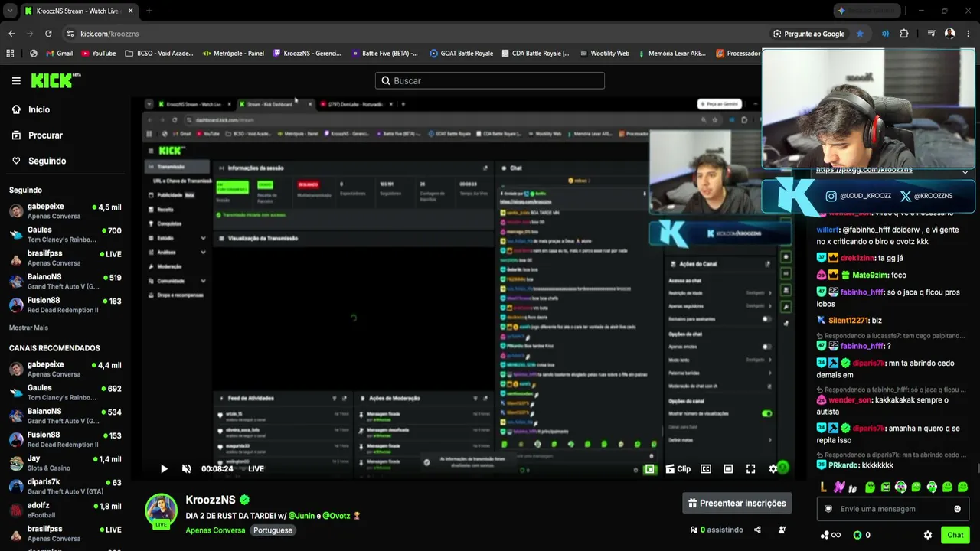This screenshot has height=551, width=980.
Task: Click username wender_son in chat
Action: pos(850,400)
